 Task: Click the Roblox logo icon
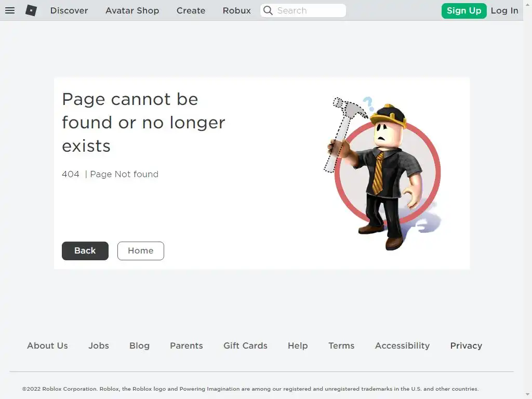tap(31, 10)
